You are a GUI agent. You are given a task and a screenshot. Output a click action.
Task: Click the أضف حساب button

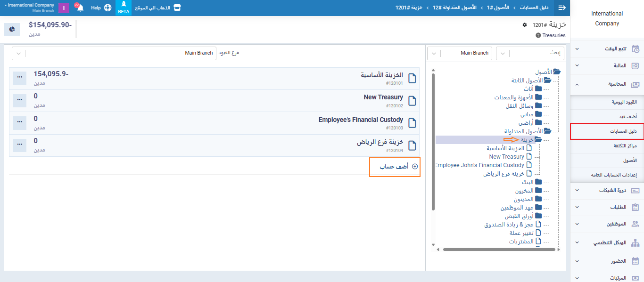point(395,167)
